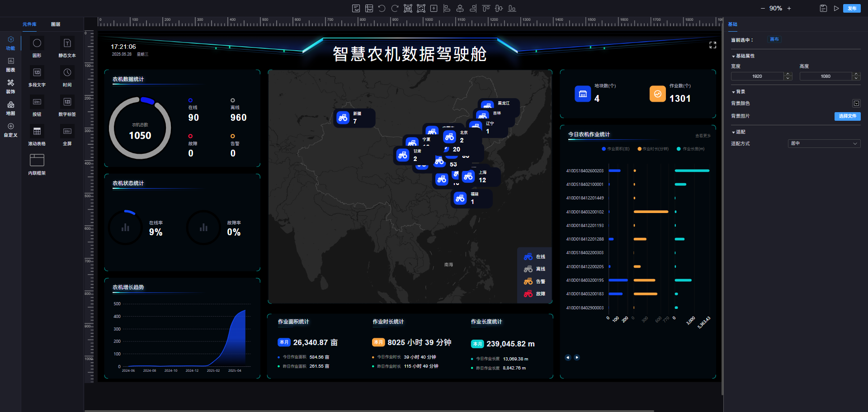The width and height of the screenshot is (868, 412).
Task: Click 选择文件 for background image
Action: point(847,116)
